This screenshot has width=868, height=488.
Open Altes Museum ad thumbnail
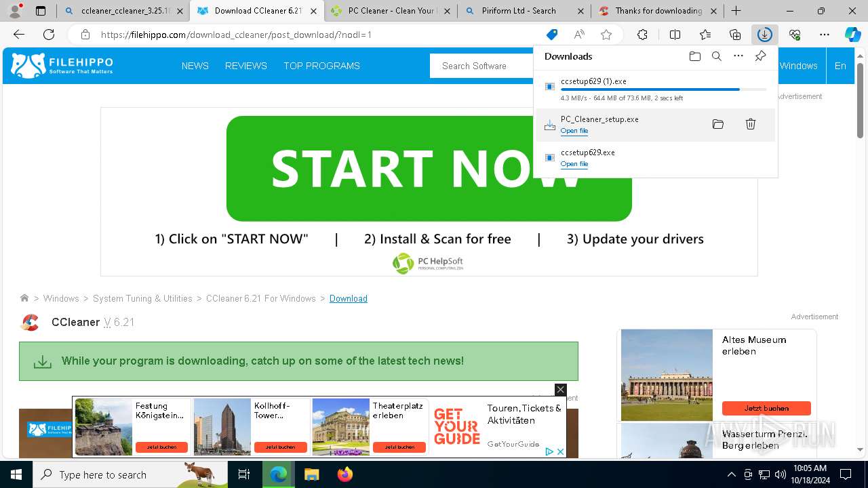(x=667, y=375)
